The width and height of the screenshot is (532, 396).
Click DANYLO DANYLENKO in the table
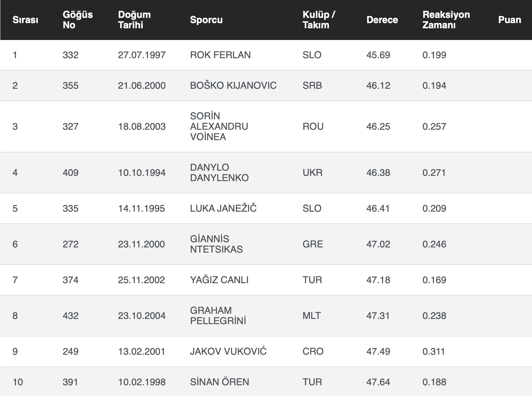(219, 173)
